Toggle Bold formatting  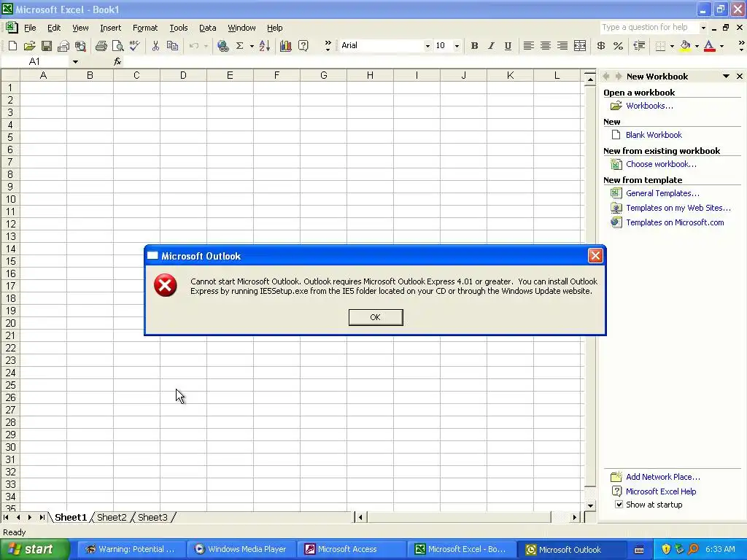click(474, 46)
